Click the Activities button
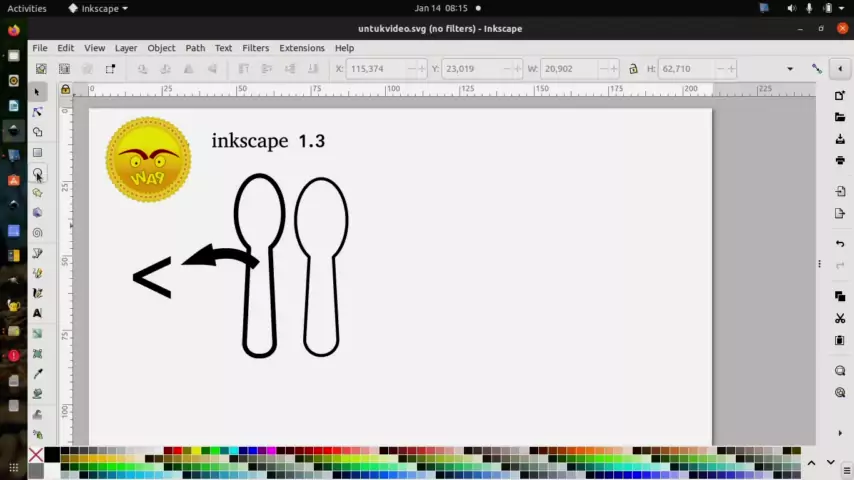Image resolution: width=854 pixels, height=480 pixels. pos(27,8)
